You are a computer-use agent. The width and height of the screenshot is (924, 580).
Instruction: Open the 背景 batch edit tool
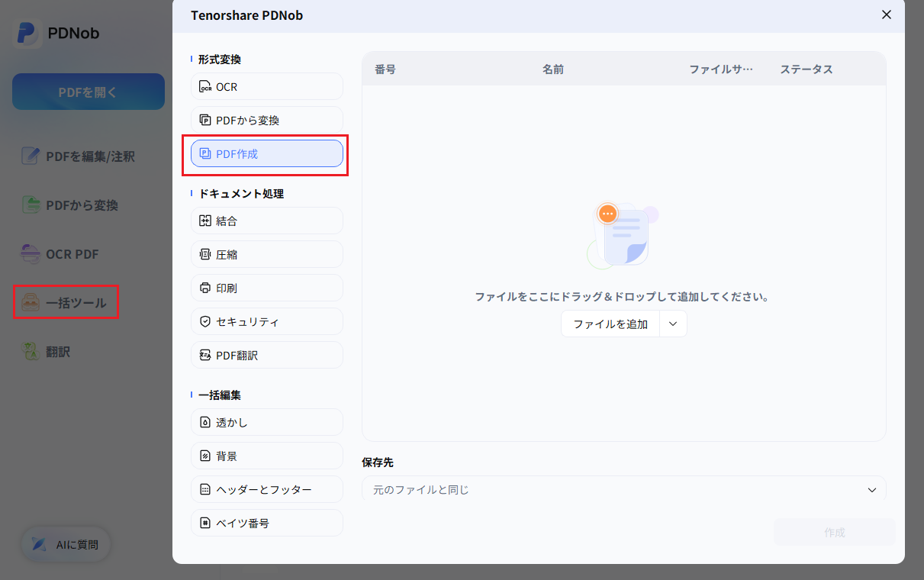click(x=267, y=456)
